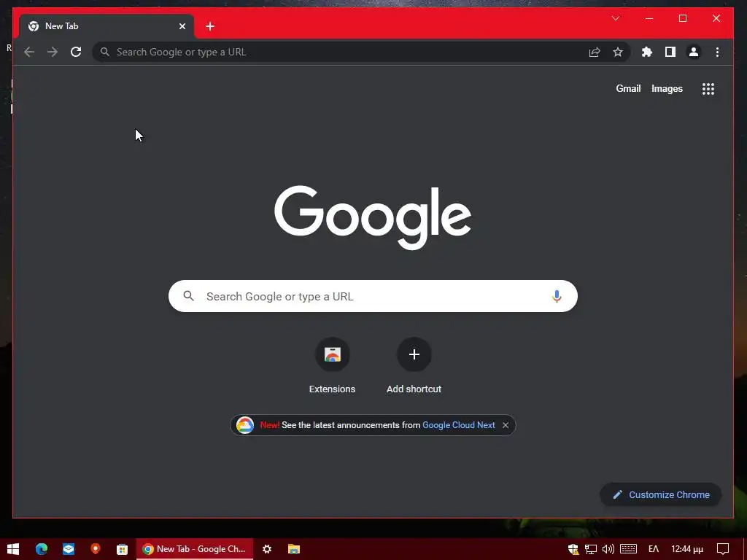
Task: Click the Customize Chrome button
Action: (x=661, y=495)
